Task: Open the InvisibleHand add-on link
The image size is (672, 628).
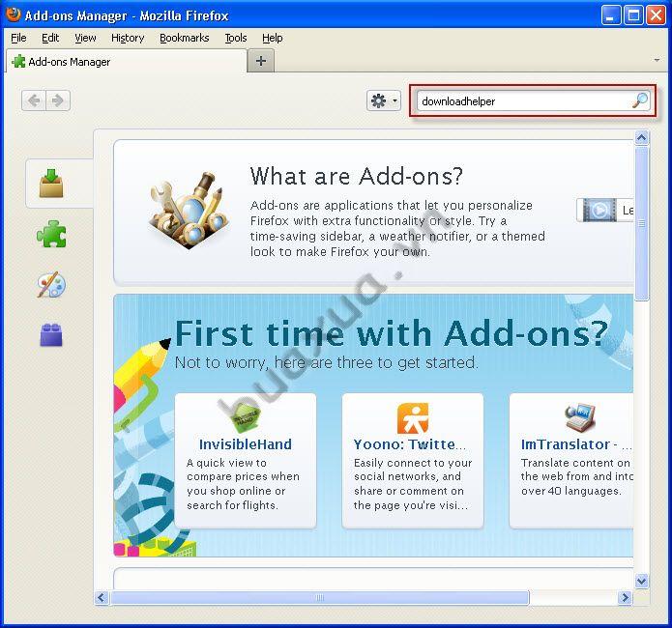Action: coord(246,444)
